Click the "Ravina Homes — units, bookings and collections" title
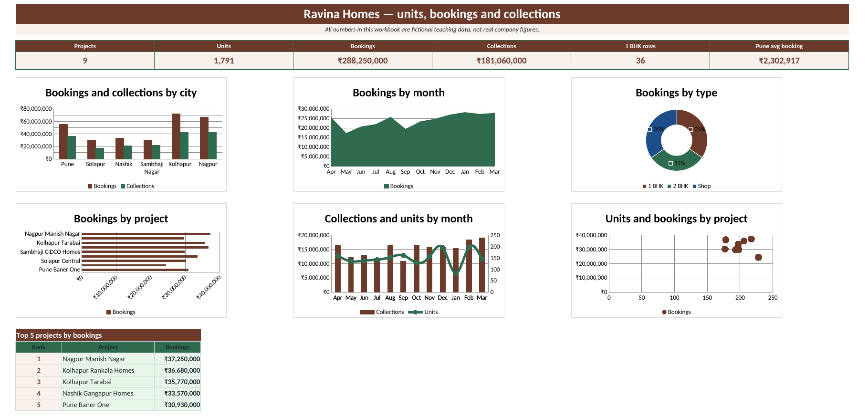 432,14
